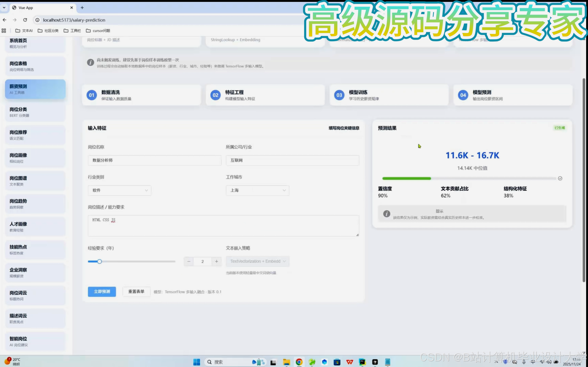This screenshot has height=367, width=588.
Task: Open the 工作城市 dropdown showing 上海
Action: coord(257,190)
